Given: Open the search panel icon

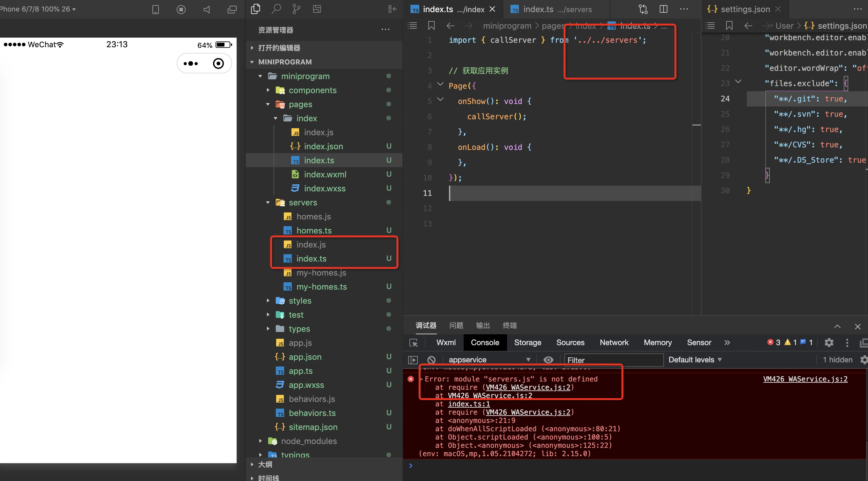Looking at the screenshot, I should pyautogui.click(x=276, y=9).
